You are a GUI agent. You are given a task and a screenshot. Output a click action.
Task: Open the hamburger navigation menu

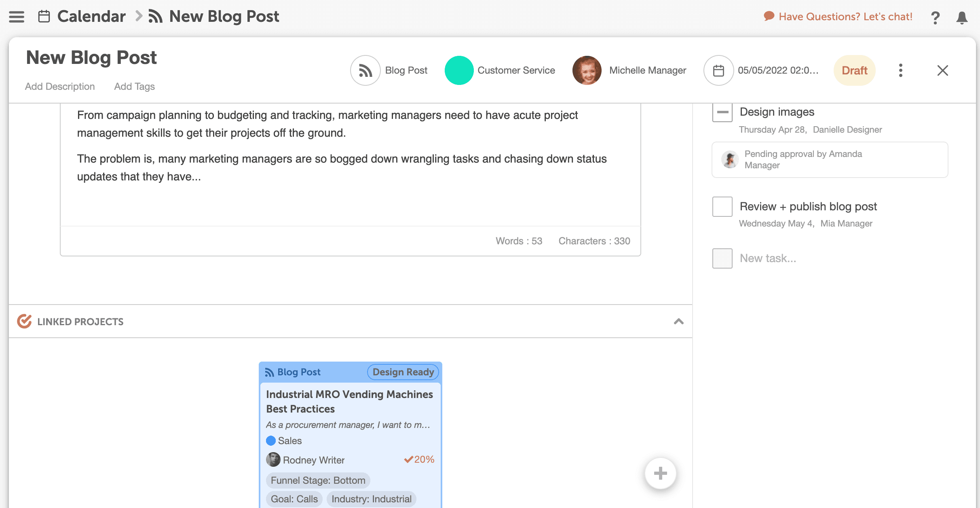(17, 17)
